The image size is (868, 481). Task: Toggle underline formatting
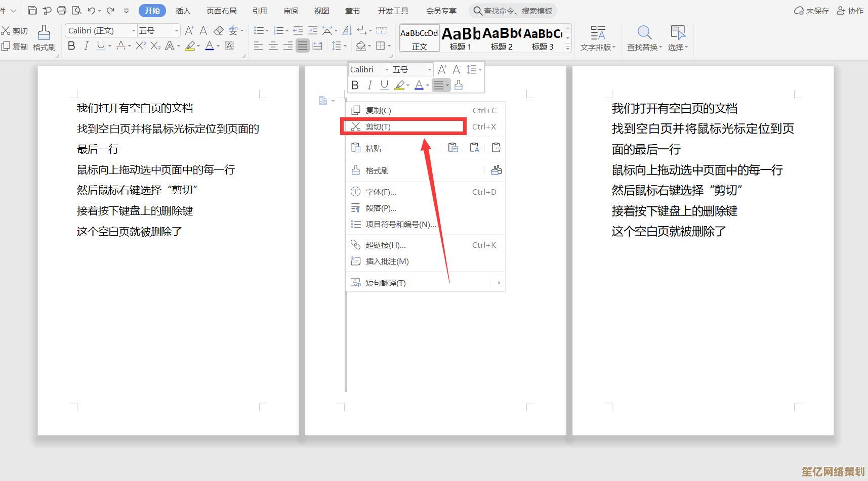pyautogui.click(x=100, y=46)
